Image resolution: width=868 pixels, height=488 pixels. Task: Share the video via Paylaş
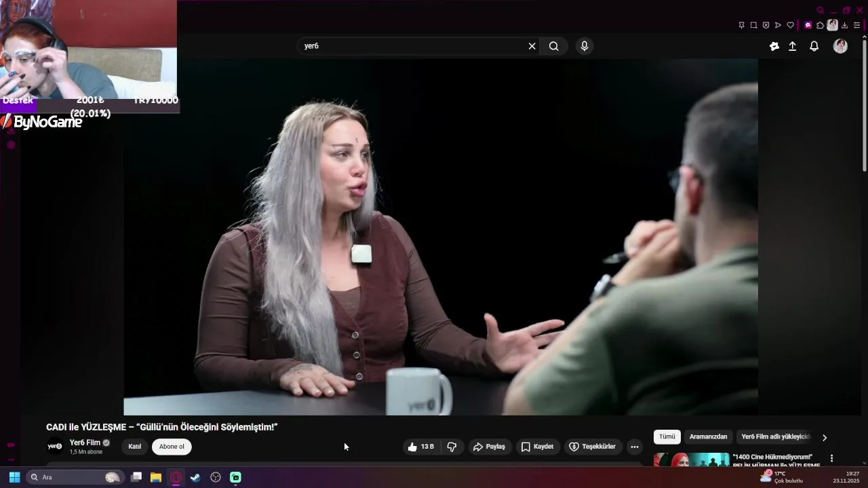489,447
